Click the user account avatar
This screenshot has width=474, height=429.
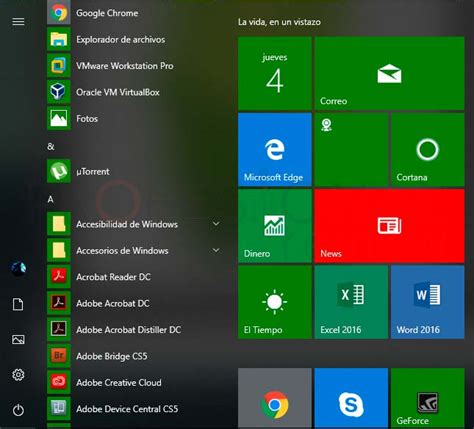[18, 268]
